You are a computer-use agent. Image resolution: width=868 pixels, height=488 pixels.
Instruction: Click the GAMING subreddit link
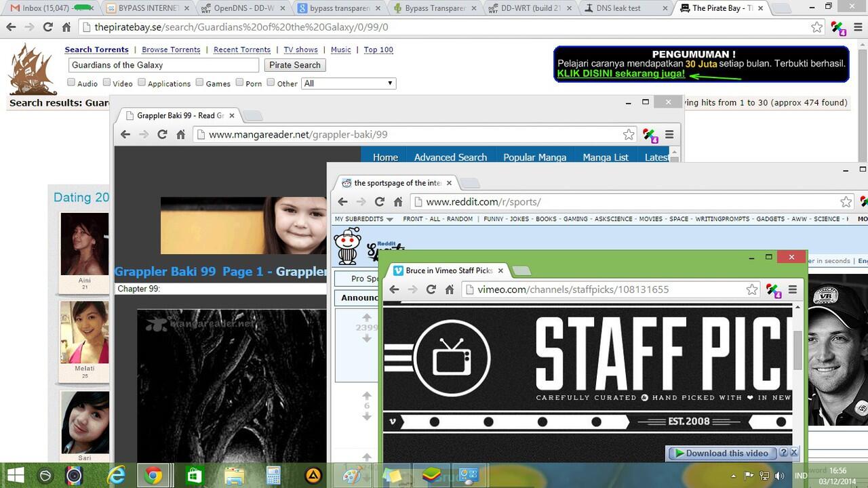point(575,219)
